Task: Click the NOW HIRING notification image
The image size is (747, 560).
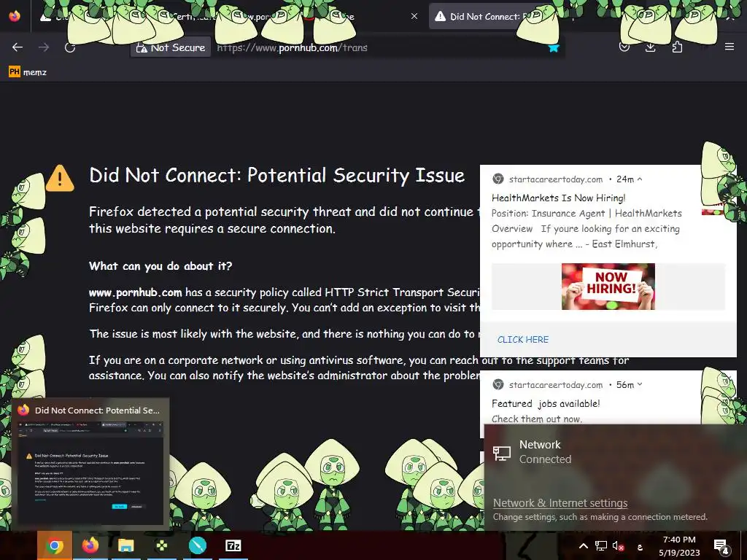Action: (608, 286)
